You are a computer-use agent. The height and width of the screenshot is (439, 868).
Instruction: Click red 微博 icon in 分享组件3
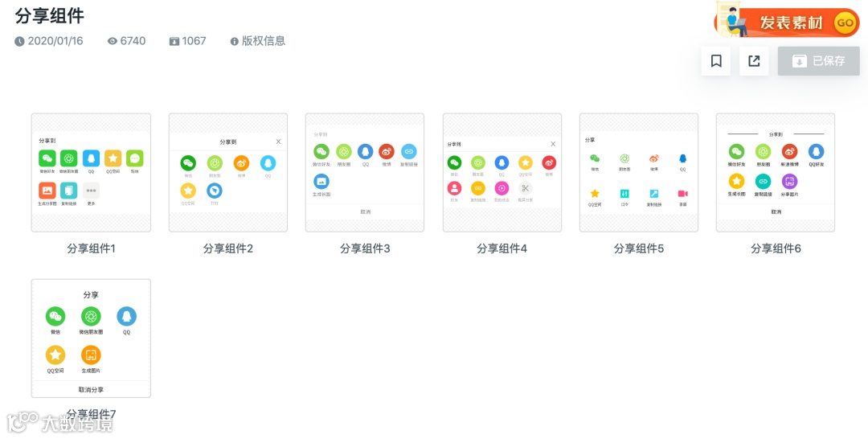pyautogui.click(x=387, y=151)
